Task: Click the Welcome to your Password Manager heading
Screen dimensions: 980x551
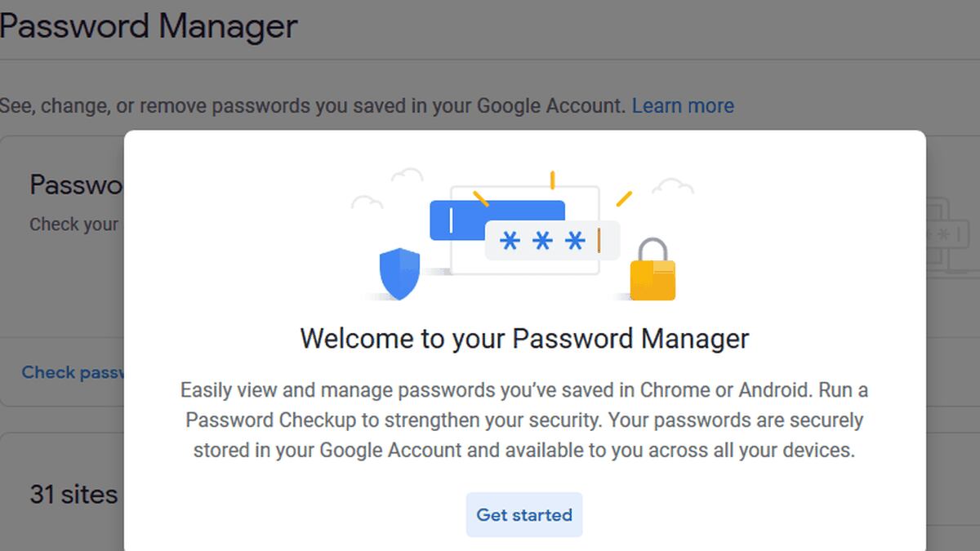Action: [524, 338]
